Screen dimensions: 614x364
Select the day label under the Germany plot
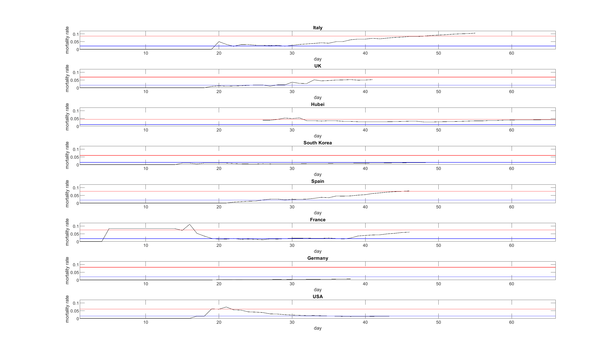click(x=317, y=290)
